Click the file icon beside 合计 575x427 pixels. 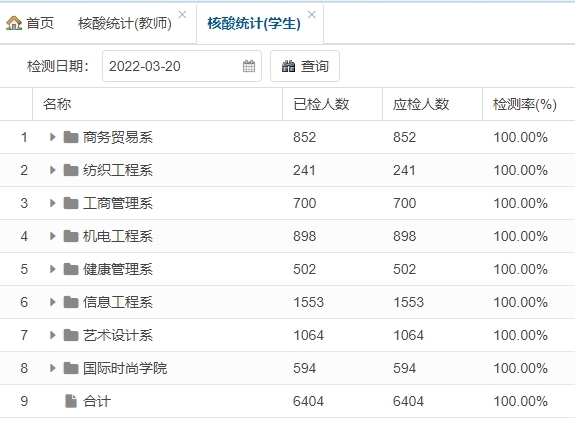coord(71,401)
